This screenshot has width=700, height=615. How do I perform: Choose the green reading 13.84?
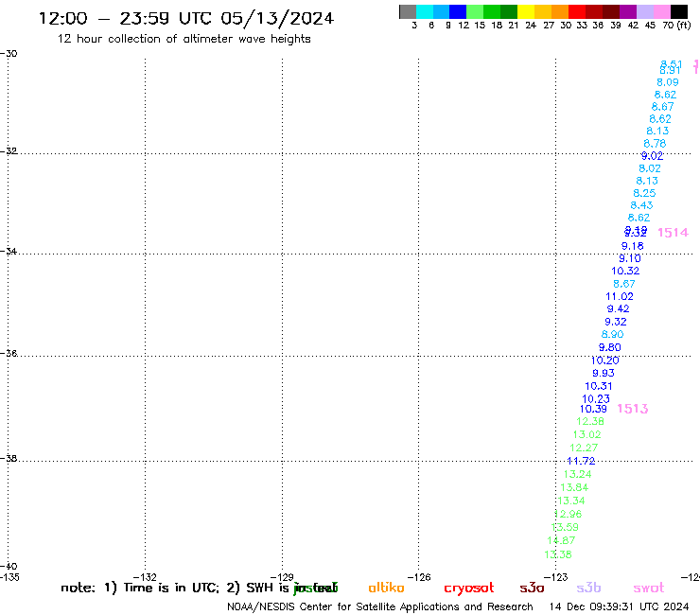pyautogui.click(x=574, y=487)
